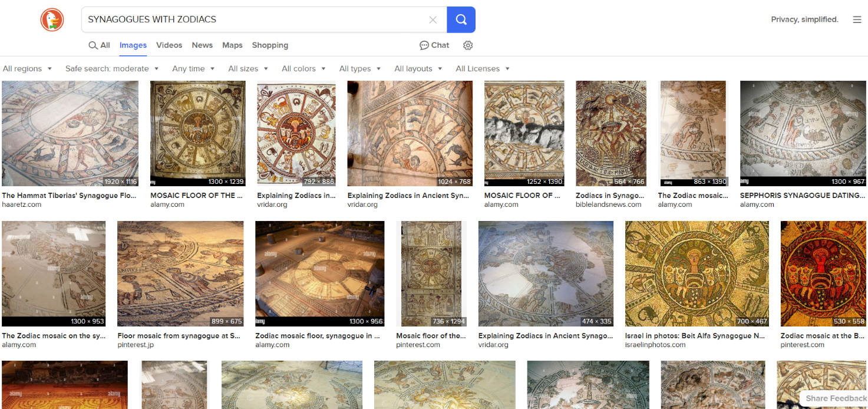Go to the News tab
Screen dimensions: 868x409
coord(202,45)
